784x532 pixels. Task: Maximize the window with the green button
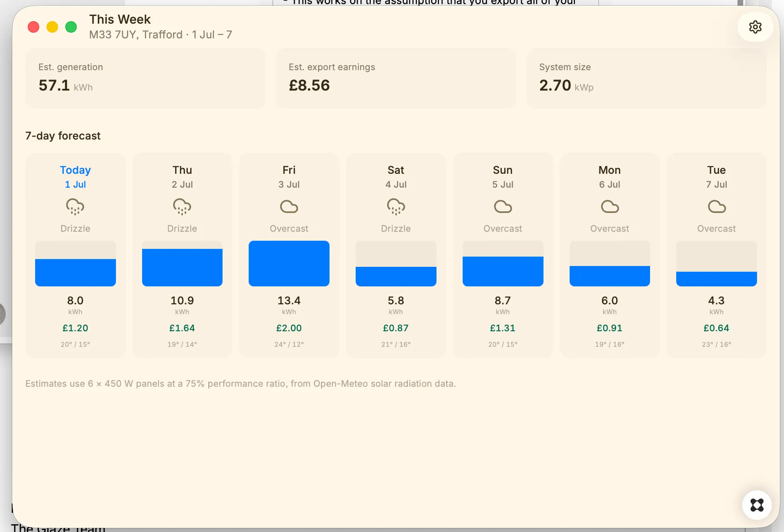pos(71,27)
